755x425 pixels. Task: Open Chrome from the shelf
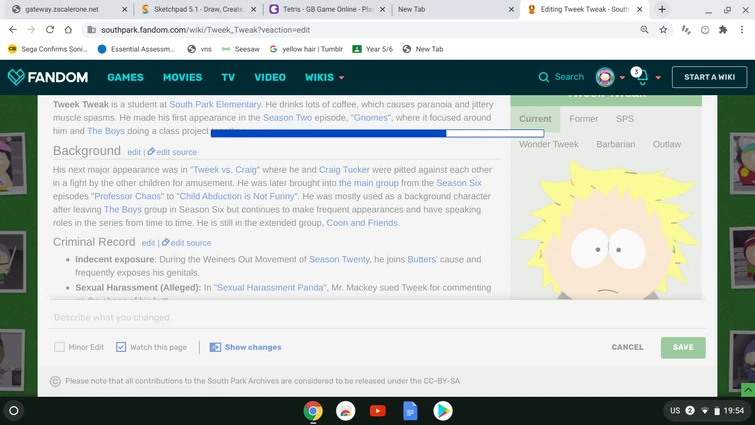tap(313, 411)
